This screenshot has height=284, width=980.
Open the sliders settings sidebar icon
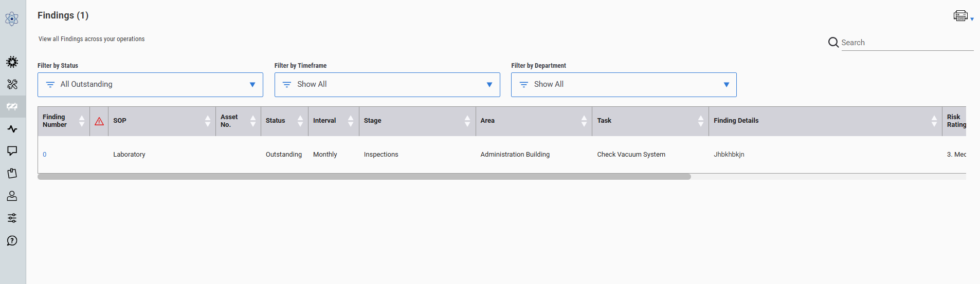pos(12,218)
